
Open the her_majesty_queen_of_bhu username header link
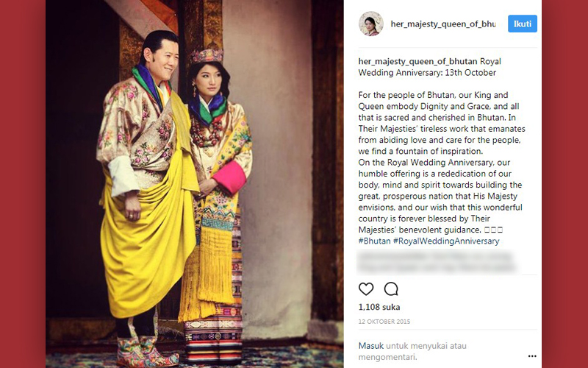[x=443, y=24]
